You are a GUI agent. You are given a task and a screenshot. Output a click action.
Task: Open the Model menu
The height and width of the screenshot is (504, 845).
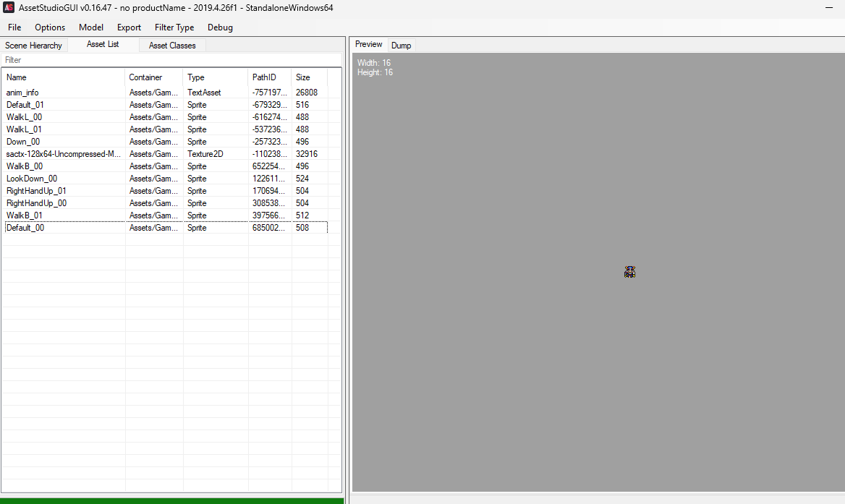(x=90, y=27)
